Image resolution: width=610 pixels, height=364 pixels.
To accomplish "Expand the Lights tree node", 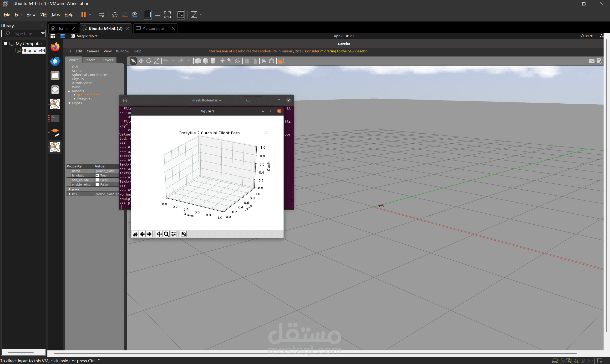I will 69,103.
